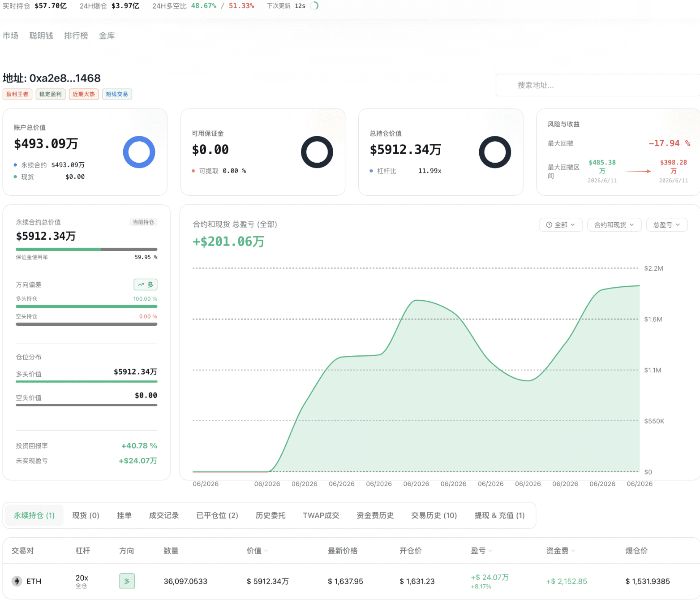The image size is (700, 600).
Task: Click the +40.78 % ROI value
Action: [139, 446]
